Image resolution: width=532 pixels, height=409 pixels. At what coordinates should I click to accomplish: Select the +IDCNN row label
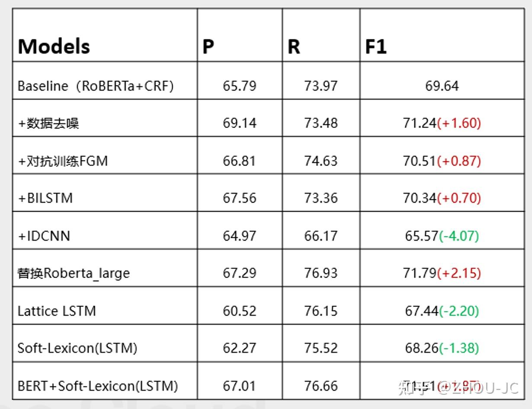[x=44, y=236]
